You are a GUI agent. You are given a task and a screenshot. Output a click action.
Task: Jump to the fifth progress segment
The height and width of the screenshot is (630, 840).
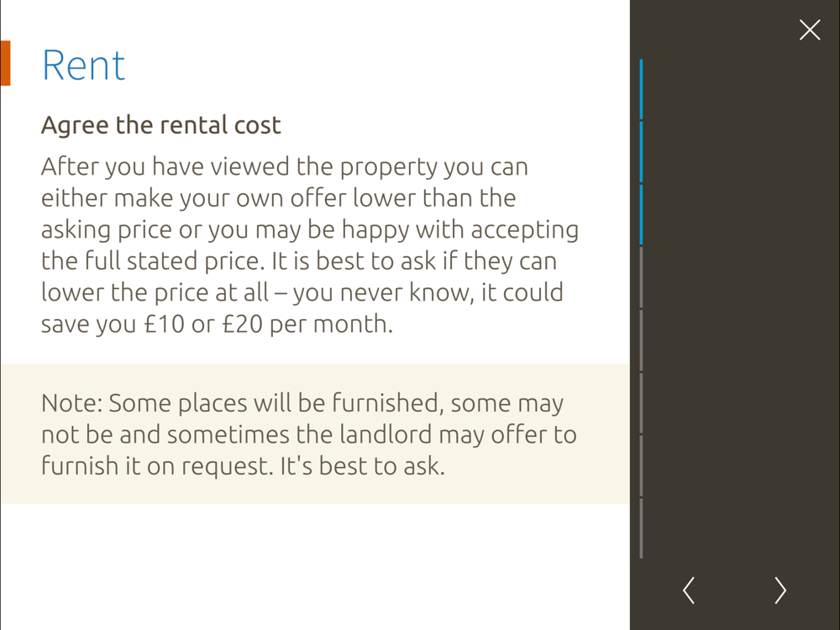[642, 340]
